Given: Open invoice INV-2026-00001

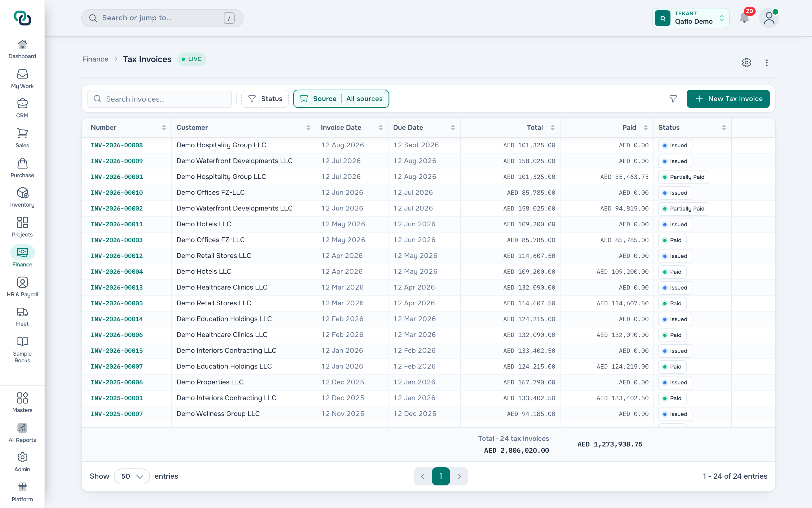Looking at the screenshot, I should [x=117, y=177].
